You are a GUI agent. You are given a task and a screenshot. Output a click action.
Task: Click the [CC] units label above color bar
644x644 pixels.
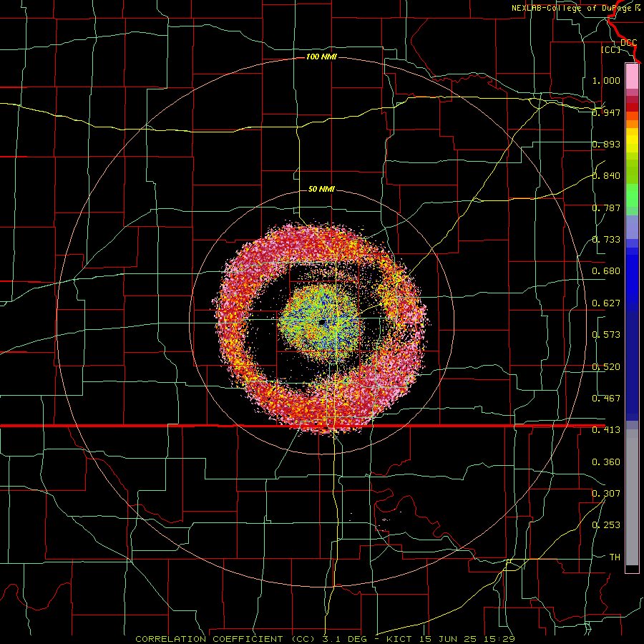[611, 49]
